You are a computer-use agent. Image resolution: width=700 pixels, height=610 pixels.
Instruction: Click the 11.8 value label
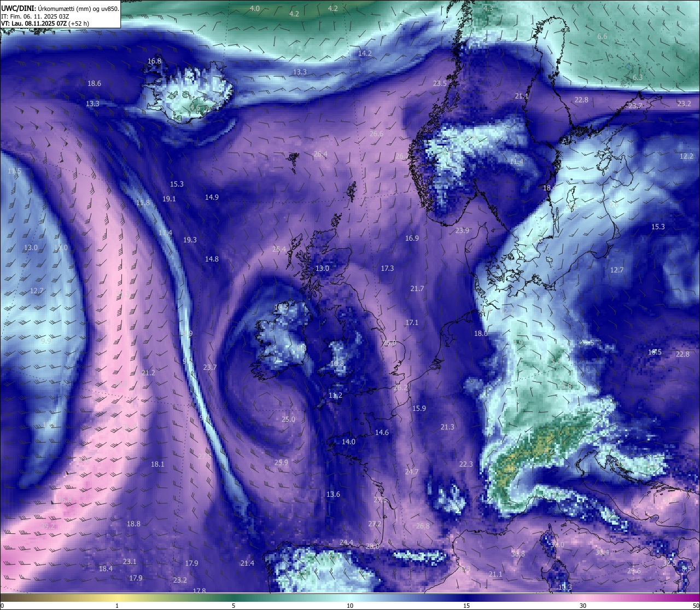pos(143,203)
